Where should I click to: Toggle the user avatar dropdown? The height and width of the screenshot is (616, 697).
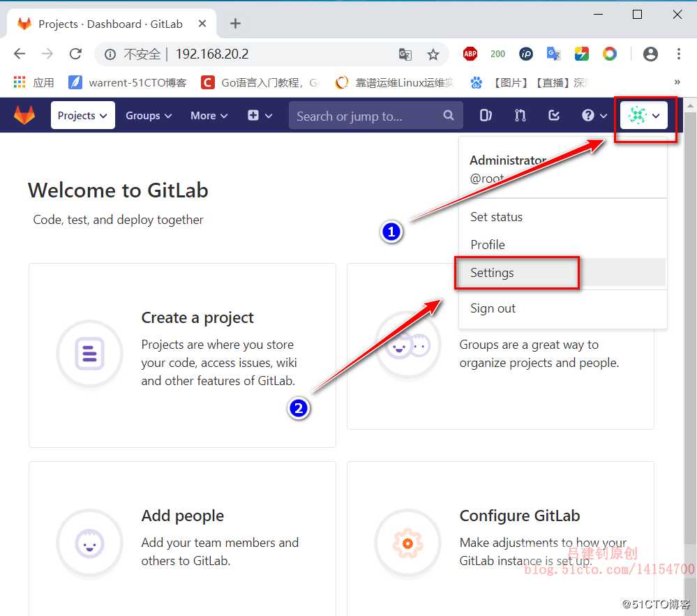(x=644, y=116)
